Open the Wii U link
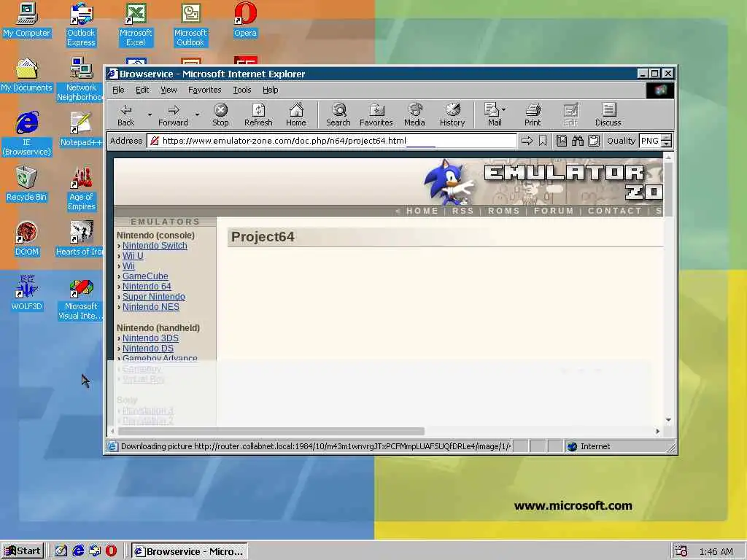Image resolution: width=747 pixels, height=560 pixels. [x=133, y=256]
